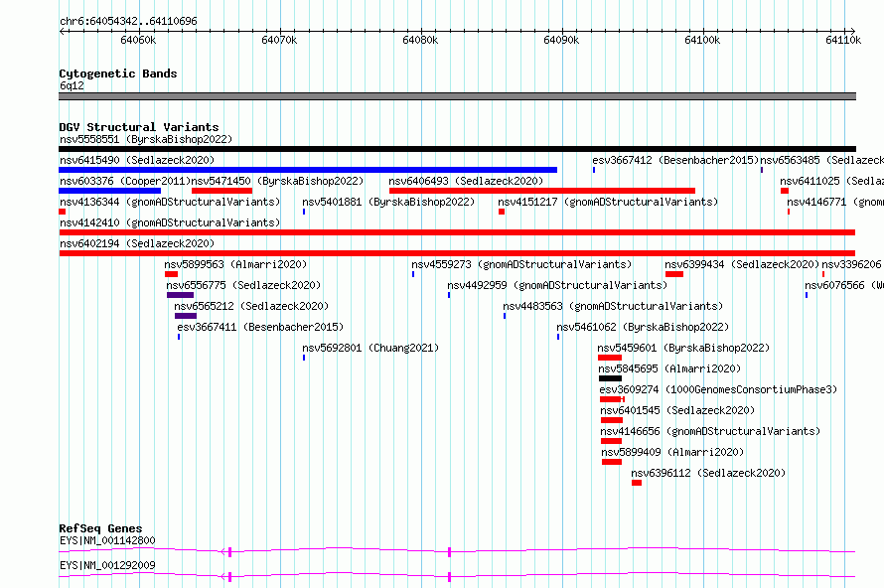Click the DGV Structural Variants track heading
The width and height of the screenshot is (884, 588).
[139, 127]
